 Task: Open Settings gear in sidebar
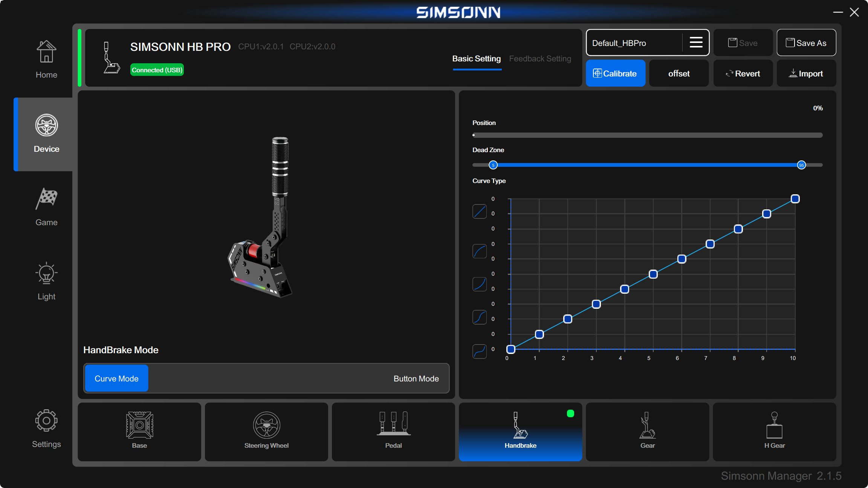tap(46, 429)
